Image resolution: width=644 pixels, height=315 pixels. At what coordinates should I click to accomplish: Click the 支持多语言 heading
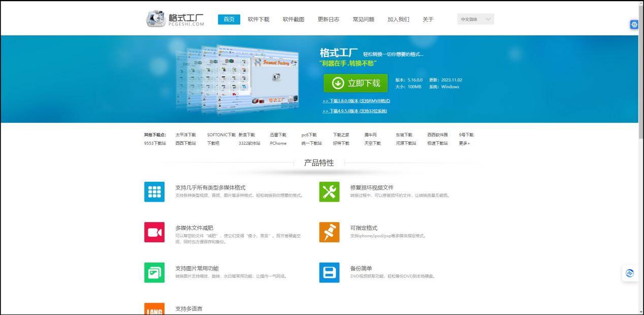189,308
